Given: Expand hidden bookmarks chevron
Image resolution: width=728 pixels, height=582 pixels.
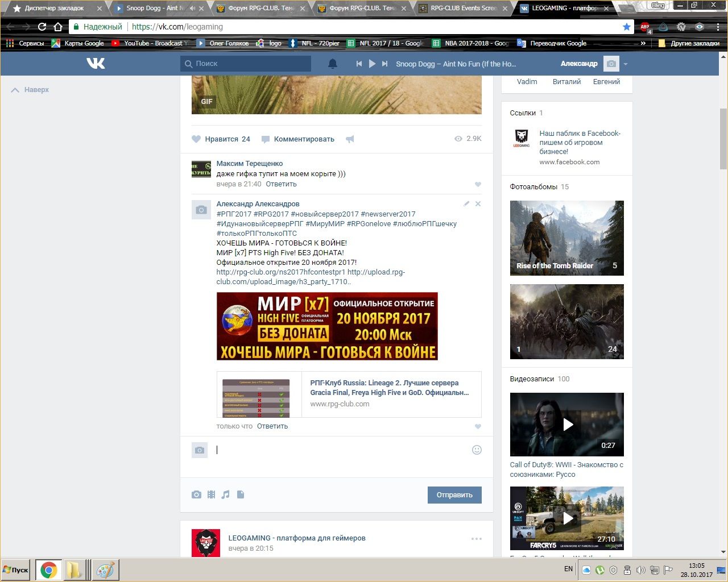Looking at the screenshot, I should (643, 43).
